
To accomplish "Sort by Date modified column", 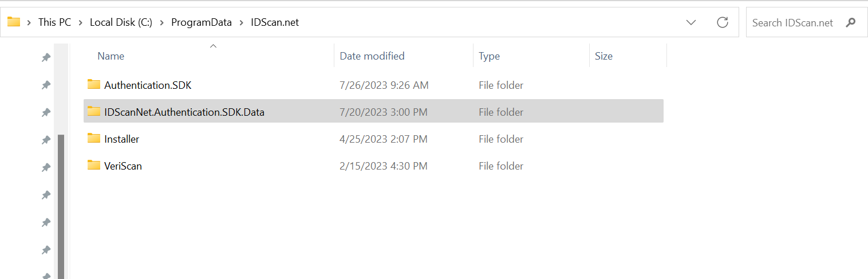I will (x=372, y=56).
